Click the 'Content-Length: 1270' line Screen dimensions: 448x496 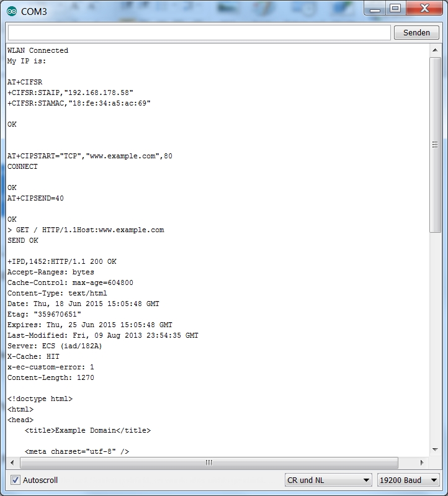(x=51, y=377)
